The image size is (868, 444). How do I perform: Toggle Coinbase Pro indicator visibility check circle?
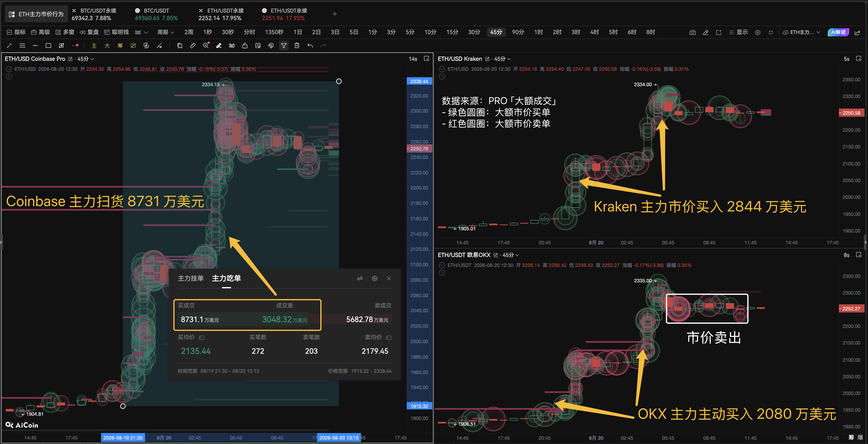[9, 69]
